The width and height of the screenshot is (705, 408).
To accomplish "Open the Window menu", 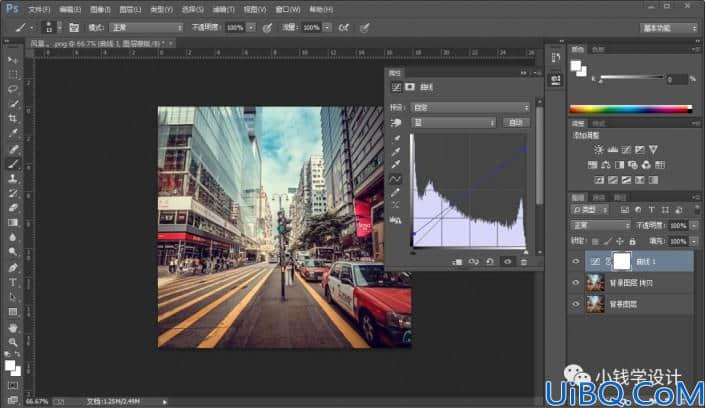I will click(x=288, y=9).
